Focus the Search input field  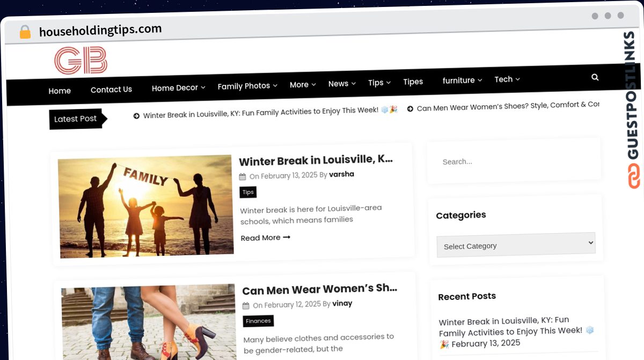(x=514, y=161)
